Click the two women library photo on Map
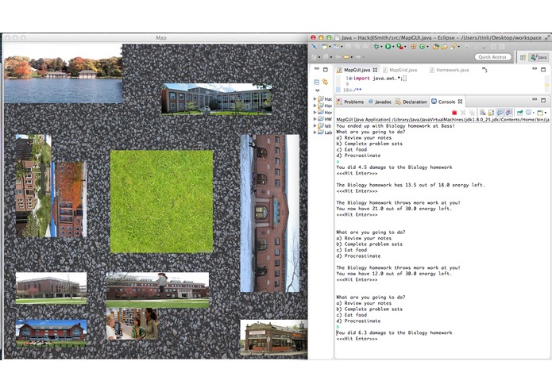The image size is (552, 392). [132, 324]
